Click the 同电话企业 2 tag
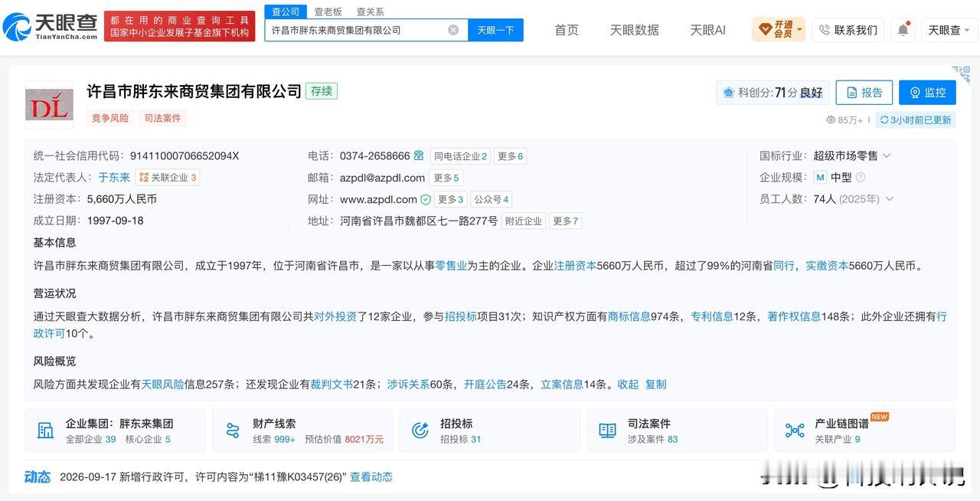 pos(460,156)
